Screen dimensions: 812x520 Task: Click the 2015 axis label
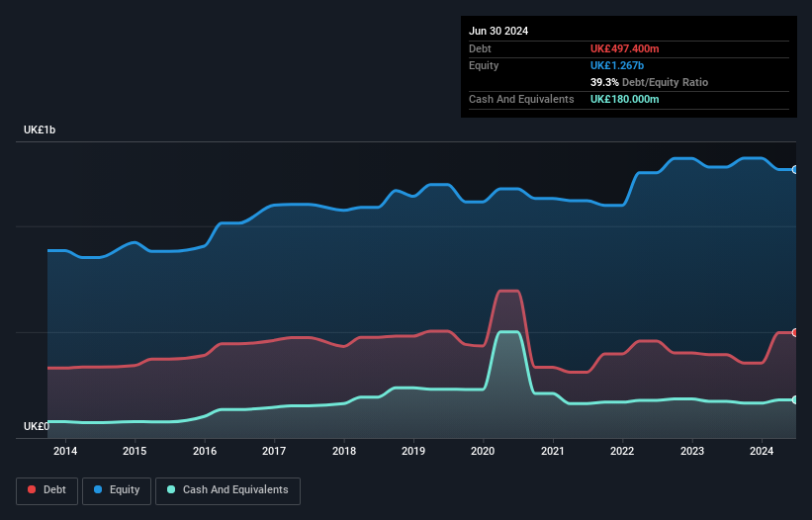(x=135, y=451)
